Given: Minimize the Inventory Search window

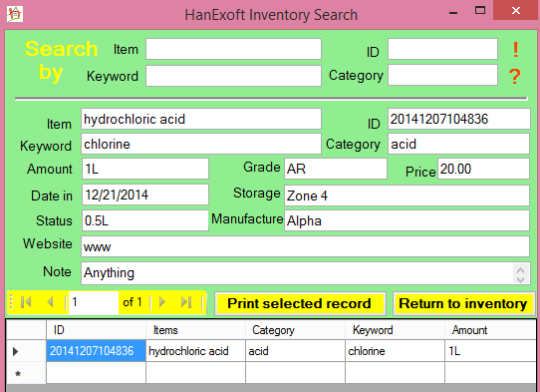Looking at the screenshot, I should (x=453, y=12).
